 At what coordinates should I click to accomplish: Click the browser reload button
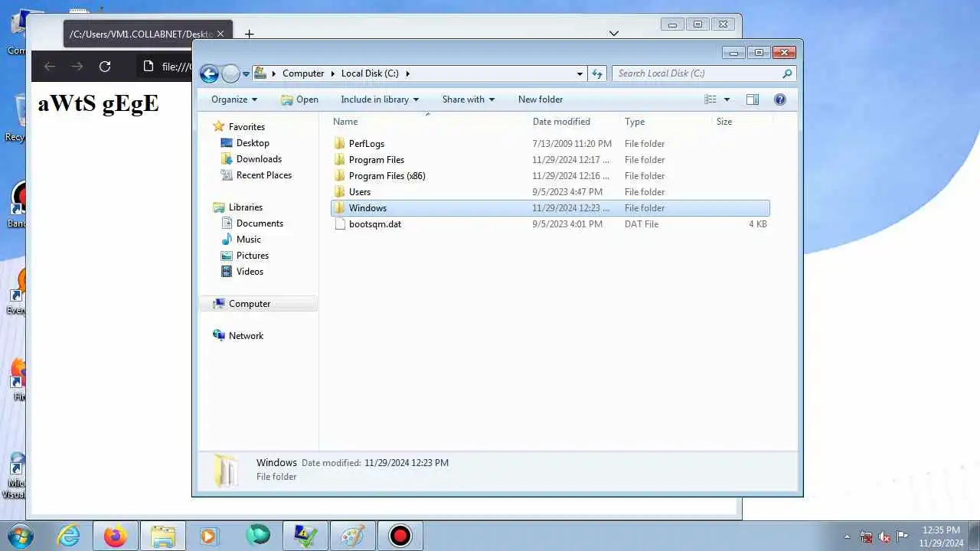coord(105,67)
